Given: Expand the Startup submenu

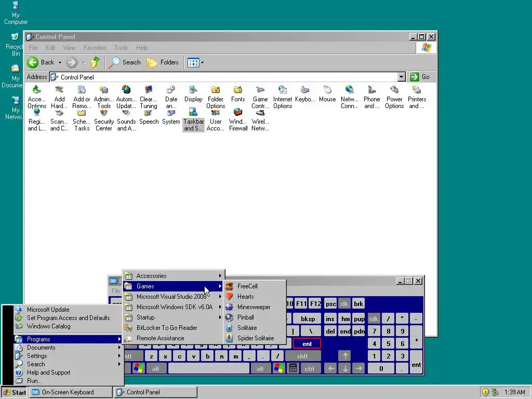Looking at the screenshot, I should [x=173, y=317].
